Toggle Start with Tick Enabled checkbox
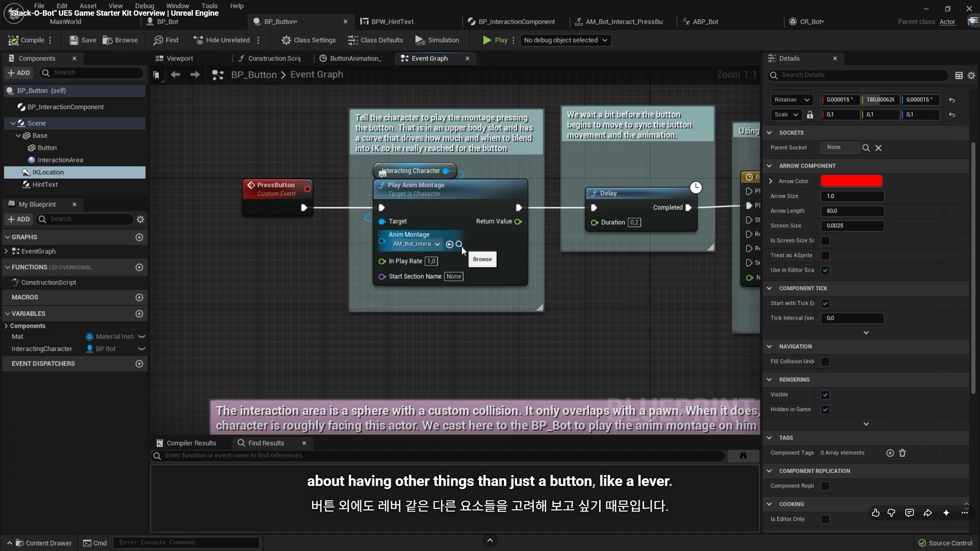 [825, 303]
